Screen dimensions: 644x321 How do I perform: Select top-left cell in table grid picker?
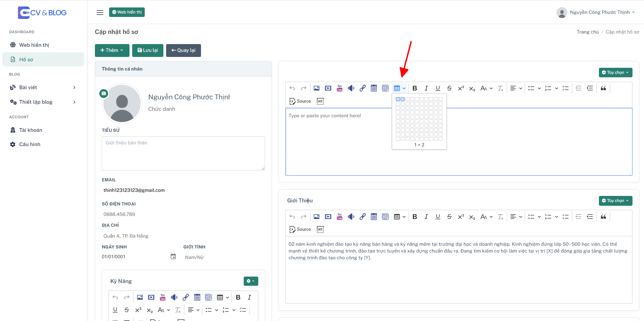tap(398, 99)
